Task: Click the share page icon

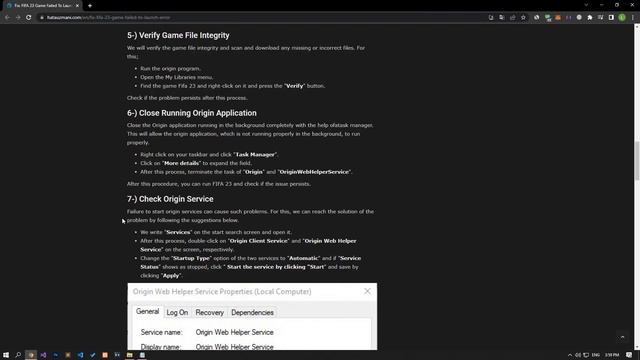Action: [x=513, y=18]
